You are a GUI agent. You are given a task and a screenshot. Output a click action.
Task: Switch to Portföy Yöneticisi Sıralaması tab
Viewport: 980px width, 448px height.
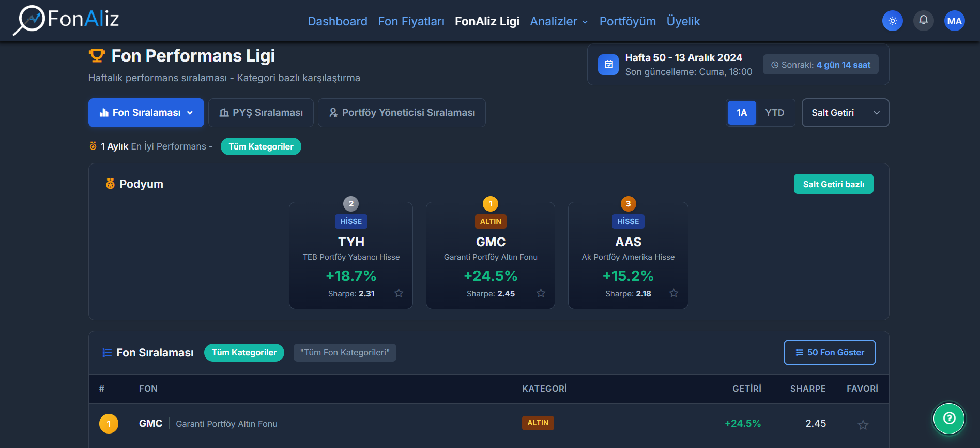tap(402, 113)
